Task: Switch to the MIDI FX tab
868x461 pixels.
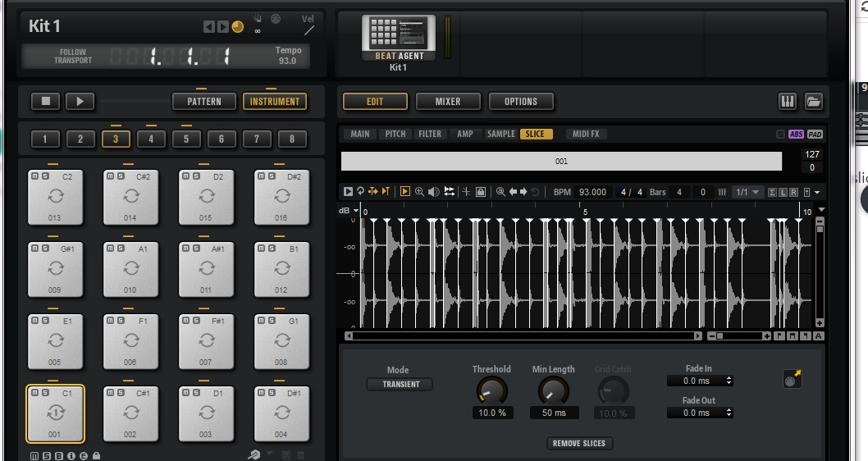Action: [587, 134]
